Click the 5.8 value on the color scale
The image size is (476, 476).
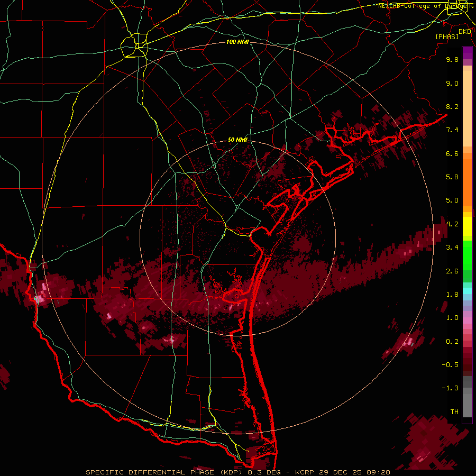[452, 177]
